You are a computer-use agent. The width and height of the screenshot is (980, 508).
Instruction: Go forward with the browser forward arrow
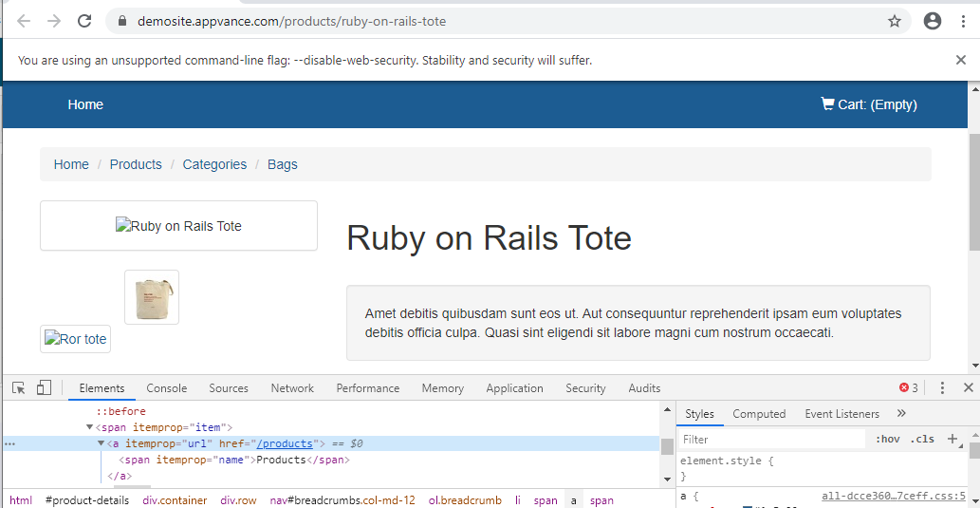(54, 21)
